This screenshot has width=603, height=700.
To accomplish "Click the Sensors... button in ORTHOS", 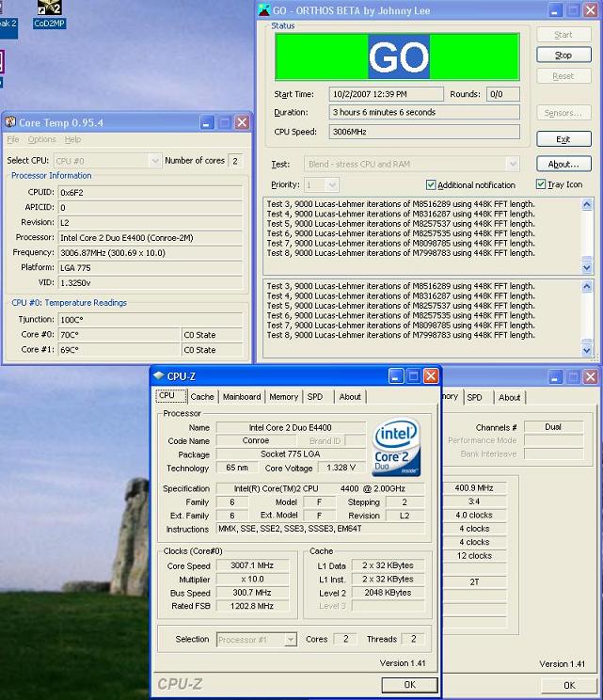I will [563, 113].
